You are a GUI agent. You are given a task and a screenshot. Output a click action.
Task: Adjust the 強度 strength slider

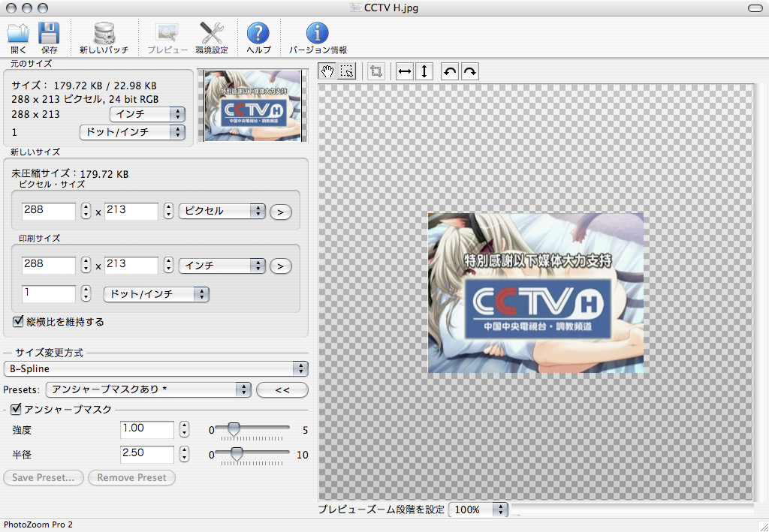click(234, 430)
